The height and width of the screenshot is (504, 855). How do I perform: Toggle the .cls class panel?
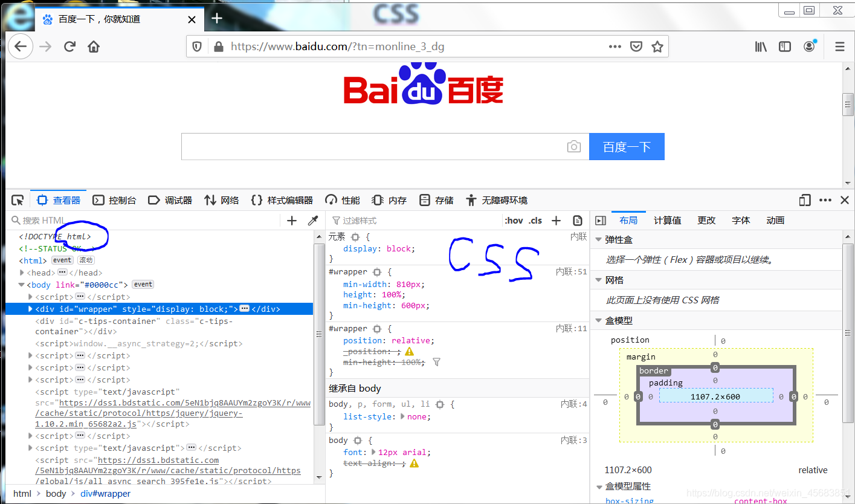pyautogui.click(x=535, y=221)
